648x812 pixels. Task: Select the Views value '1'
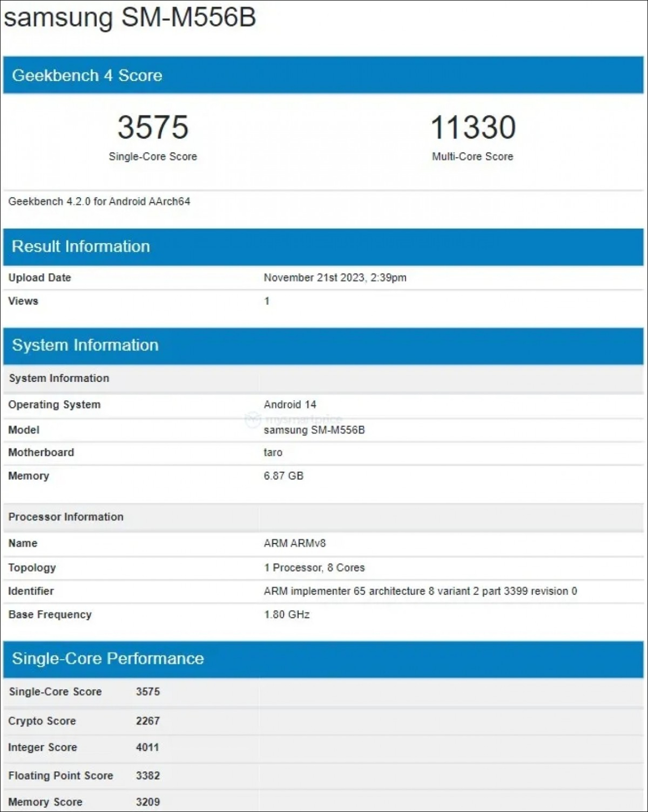coord(267,301)
